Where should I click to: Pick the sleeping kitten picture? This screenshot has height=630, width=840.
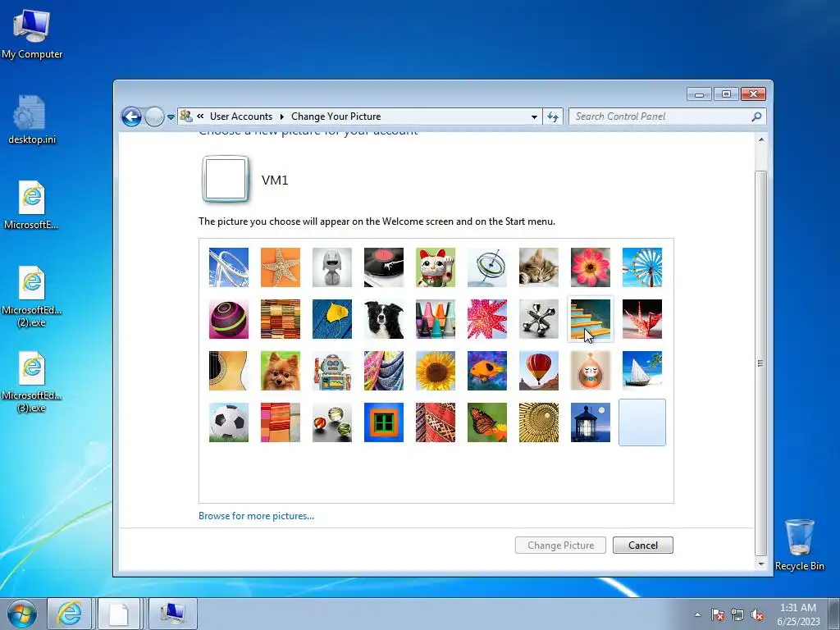(x=539, y=267)
